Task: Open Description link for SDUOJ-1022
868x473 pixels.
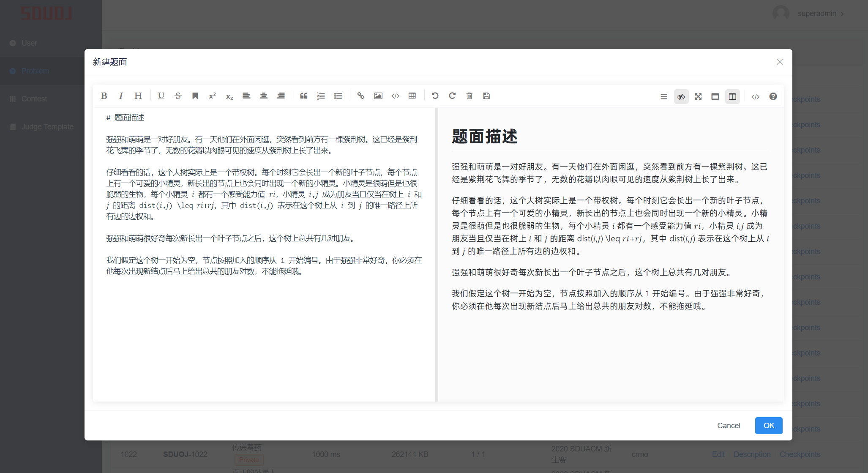Action: (x=752, y=454)
